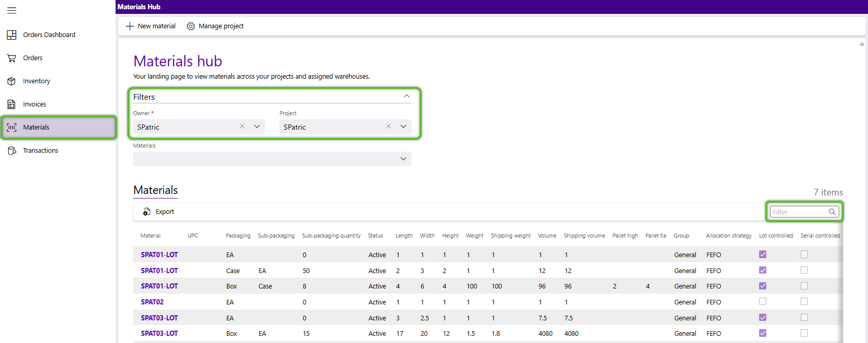Viewport: 868px width, 343px height.
Task: Click the scroll up arrow on scrollbar
Action: tap(862, 44)
